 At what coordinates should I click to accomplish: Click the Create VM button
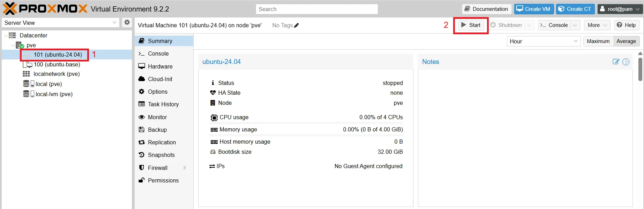point(533,9)
